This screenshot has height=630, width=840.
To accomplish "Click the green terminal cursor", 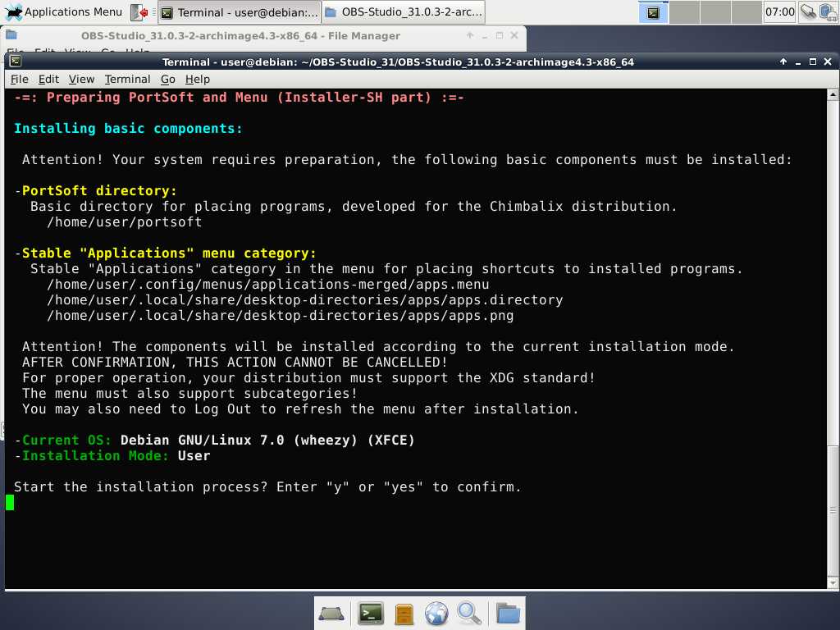I will (10, 503).
